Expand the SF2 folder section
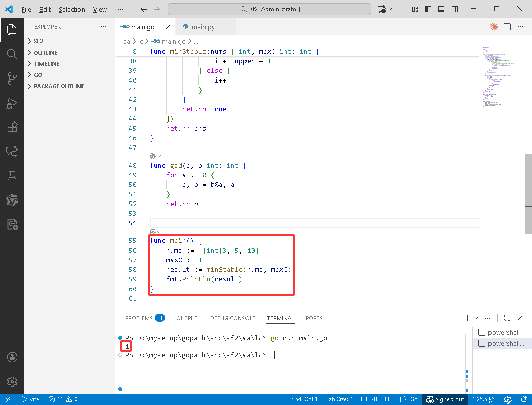The image size is (532, 405). tap(69, 41)
